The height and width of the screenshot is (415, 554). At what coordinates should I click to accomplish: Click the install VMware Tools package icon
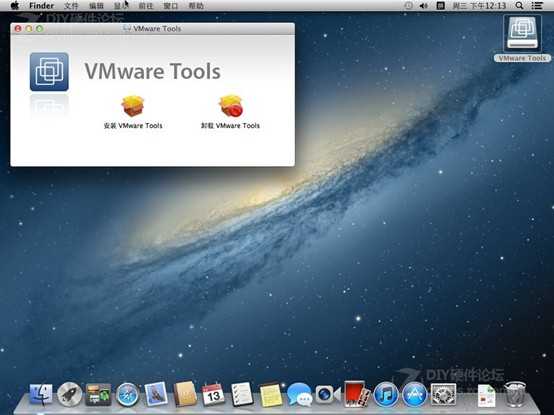point(132,106)
